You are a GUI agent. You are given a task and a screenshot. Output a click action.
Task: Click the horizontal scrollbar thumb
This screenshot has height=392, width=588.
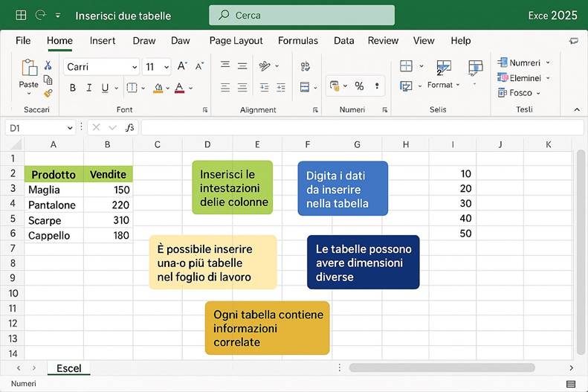point(442,367)
